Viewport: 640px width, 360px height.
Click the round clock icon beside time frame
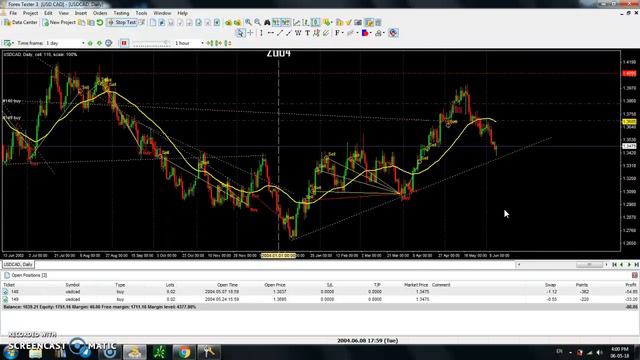point(109,43)
